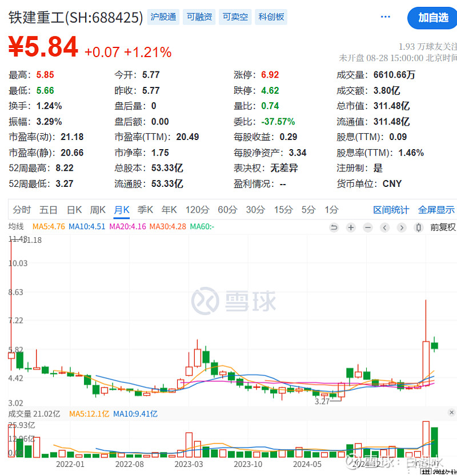The image size is (457, 476).
Task: Click the 货币单位 CNY value
Action: [x=392, y=183]
